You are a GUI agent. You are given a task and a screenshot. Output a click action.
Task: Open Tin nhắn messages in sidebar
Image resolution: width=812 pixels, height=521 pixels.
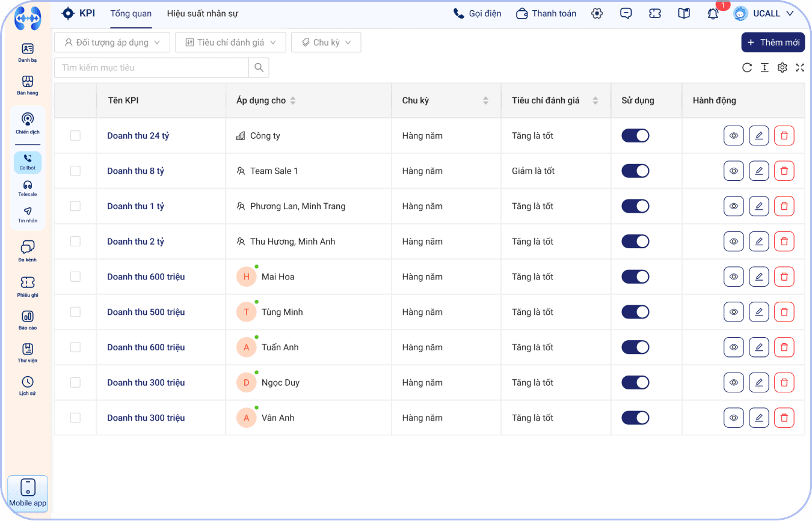pos(28,215)
